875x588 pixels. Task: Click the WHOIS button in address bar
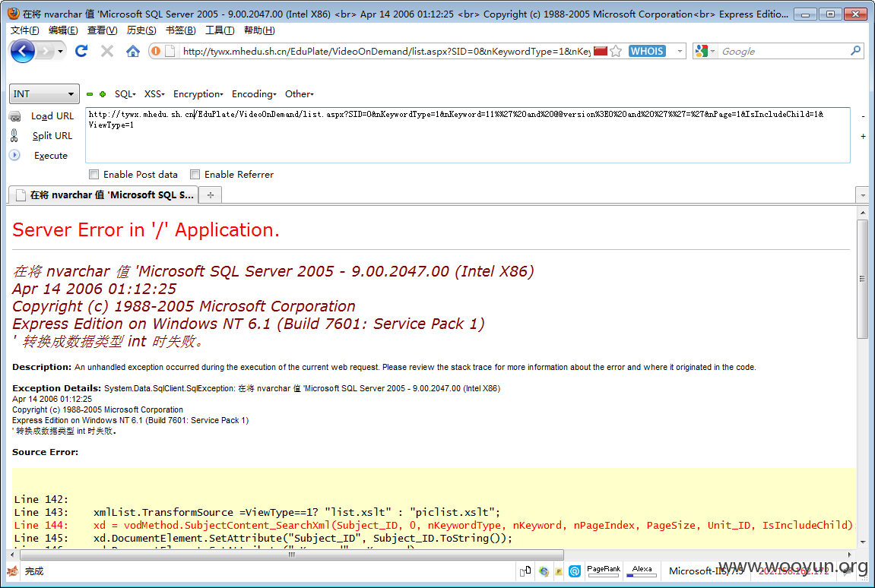pos(648,52)
